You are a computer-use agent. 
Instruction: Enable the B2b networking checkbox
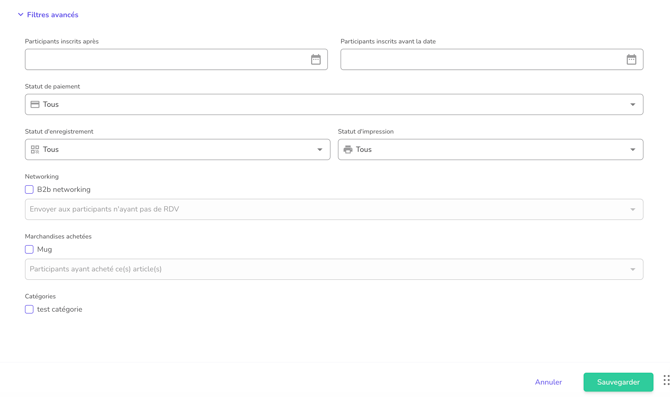click(x=29, y=189)
